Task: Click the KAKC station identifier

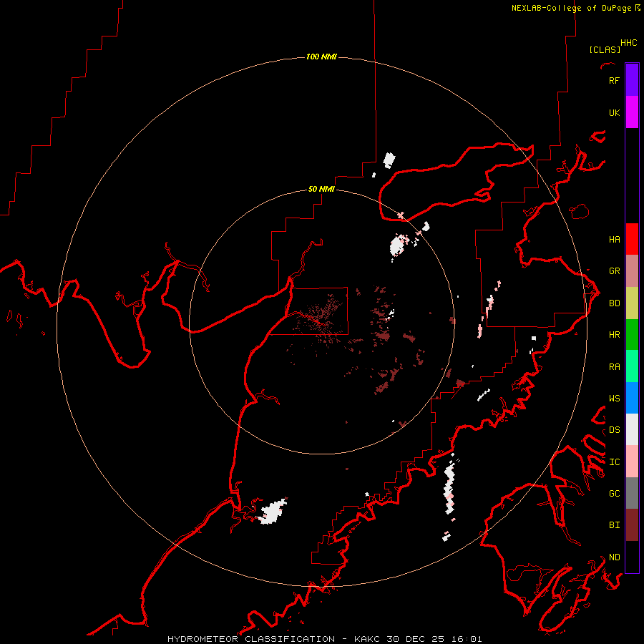Action: [368, 639]
